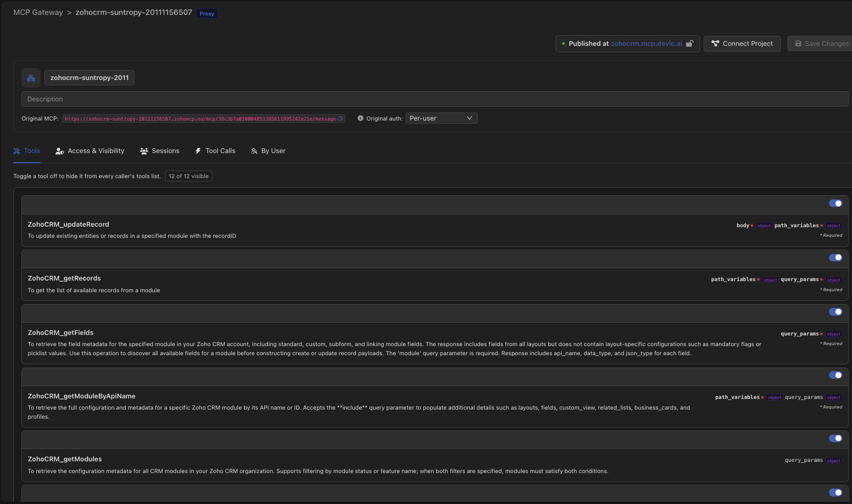Click the ZohoCRM_getModuleByApiName description text
Image resolution: width=852 pixels, height=504 pixels.
359,412
